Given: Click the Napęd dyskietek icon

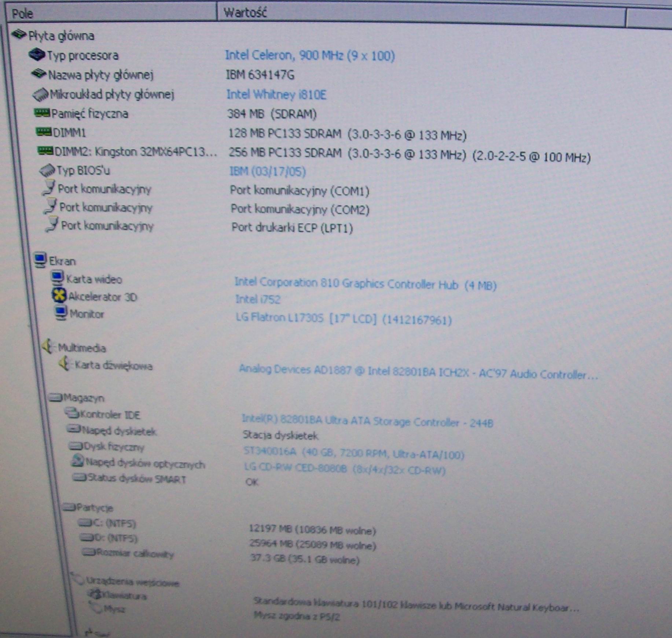Looking at the screenshot, I should (x=74, y=429).
